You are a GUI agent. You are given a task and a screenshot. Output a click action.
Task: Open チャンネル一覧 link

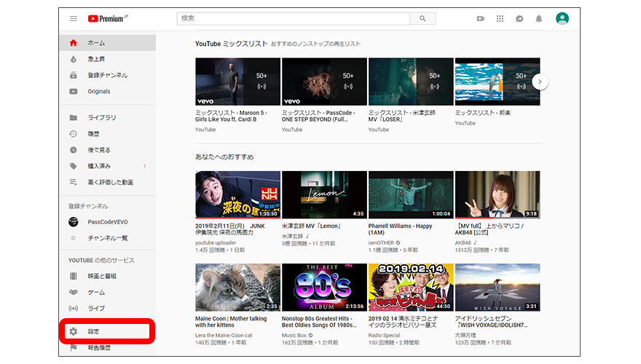[x=108, y=238]
